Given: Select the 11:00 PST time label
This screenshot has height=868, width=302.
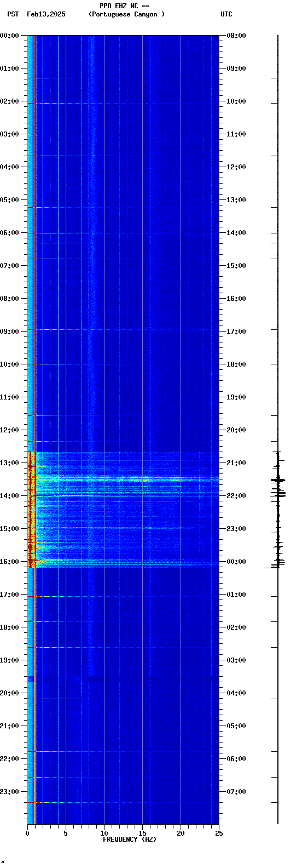Looking at the screenshot, I should [x=10, y=397].
